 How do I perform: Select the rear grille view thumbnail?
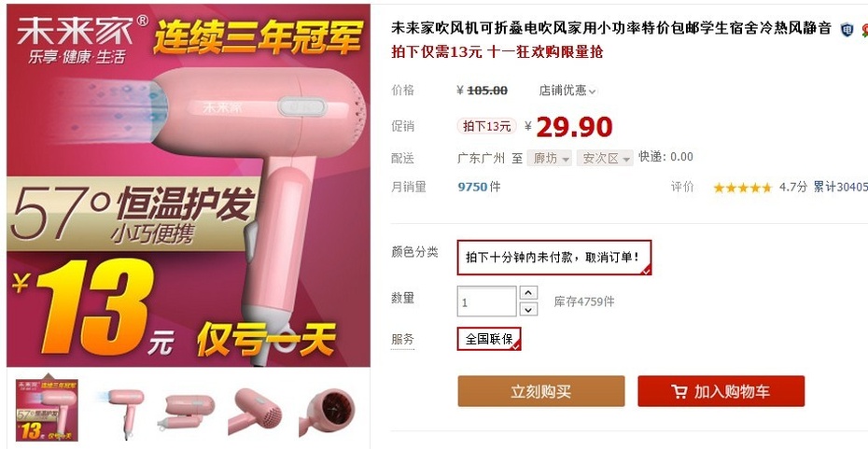258,412
